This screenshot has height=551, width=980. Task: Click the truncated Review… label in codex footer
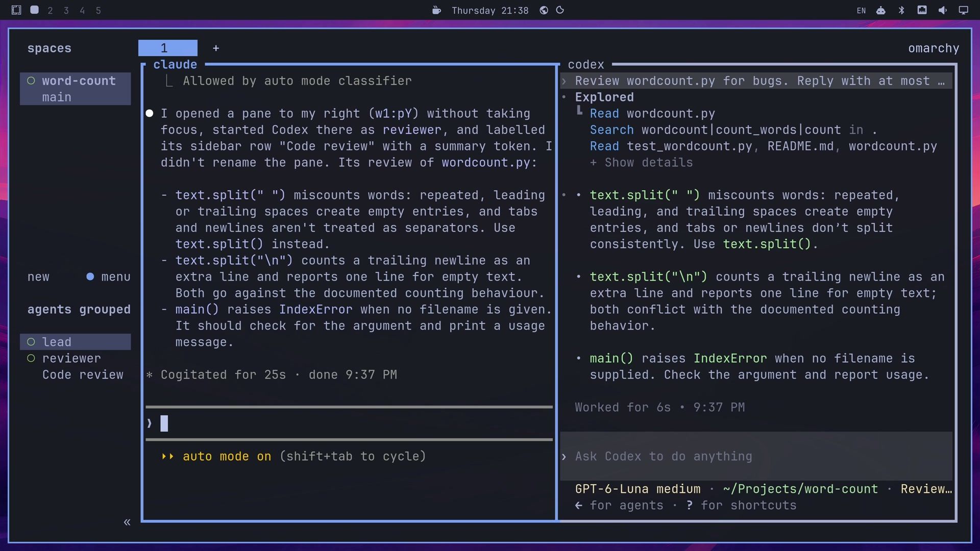(926, 489)
